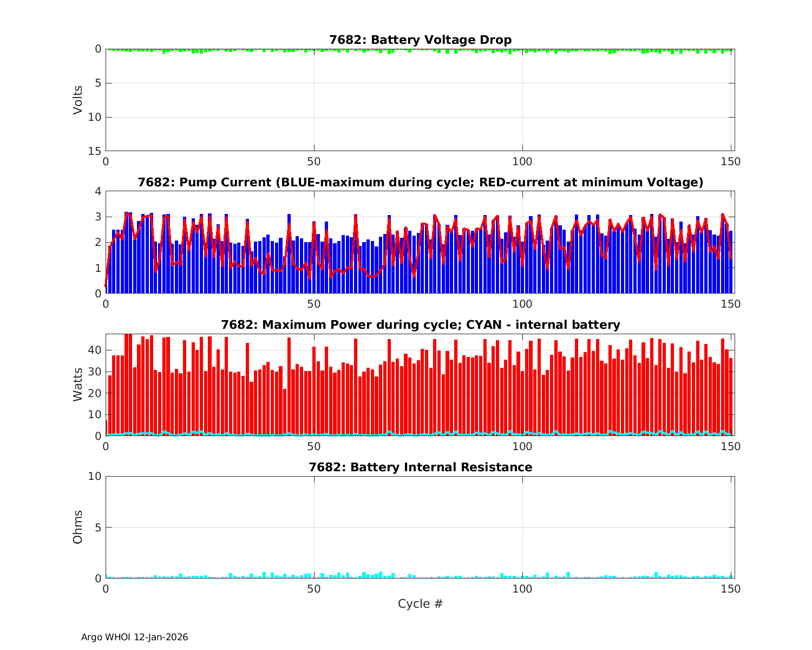Click the Maximum Power during cycle title
The height and width of the screenshot is (650, 812).
point(420,325)
